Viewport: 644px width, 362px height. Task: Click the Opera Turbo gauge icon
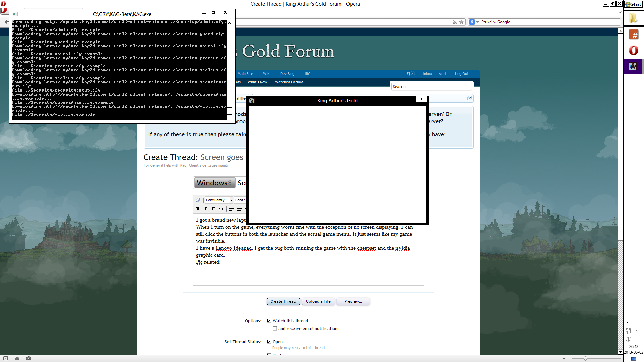29,358
